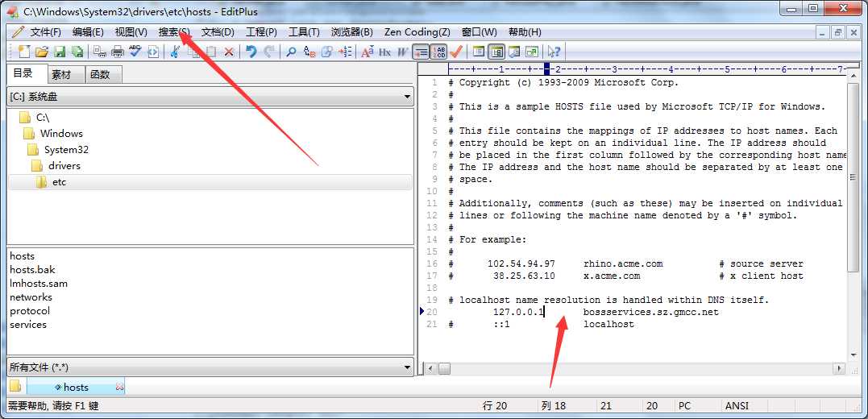The width and height of the screenshot is (868, 419).
Task: Open the 工具(T) menu
Action: 304,32
